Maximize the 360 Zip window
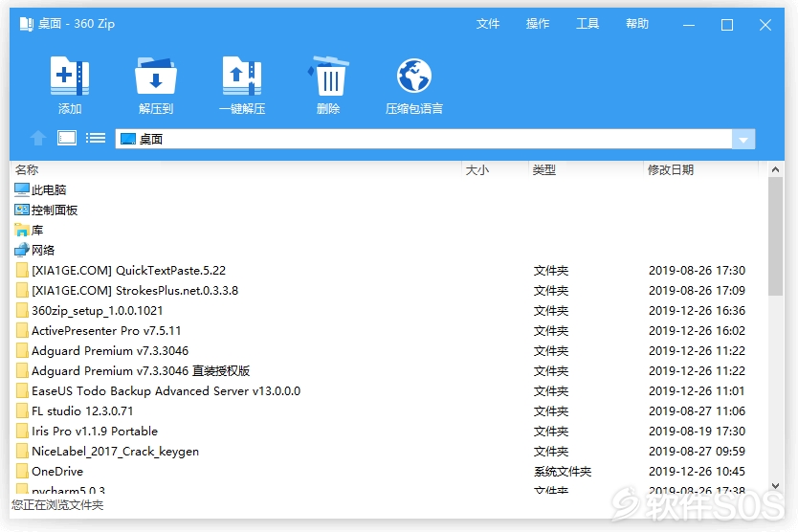 (727, 25)
